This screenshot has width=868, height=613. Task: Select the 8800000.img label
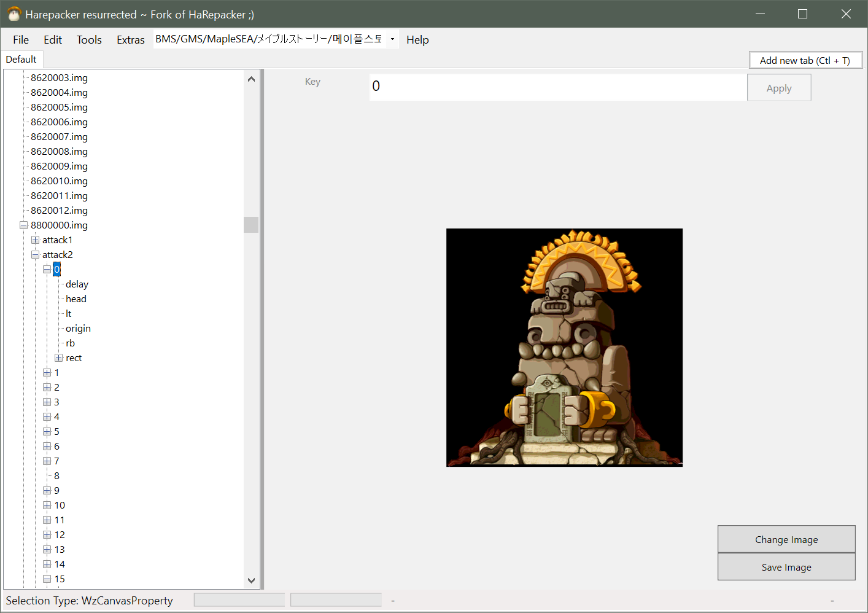(x=59, y=225)
